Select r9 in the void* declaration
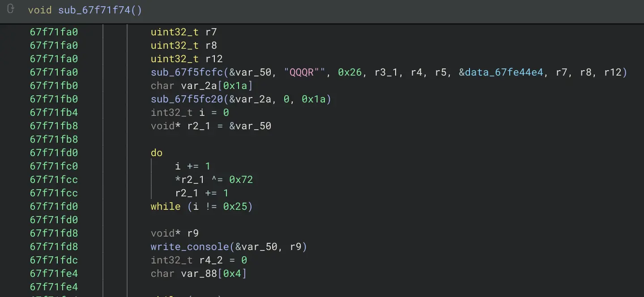The height and width of the screenshot is (297, 644). (193, 233)
